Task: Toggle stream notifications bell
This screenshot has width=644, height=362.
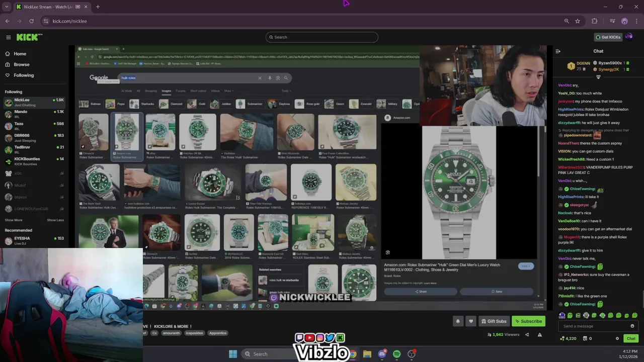Action: click(x=458, y=321)
